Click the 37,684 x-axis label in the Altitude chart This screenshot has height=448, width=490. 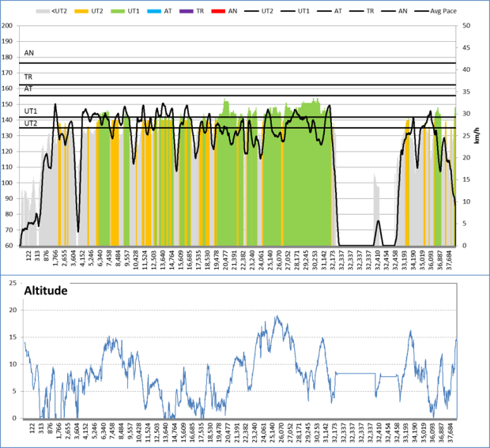[x=450, y=433]
